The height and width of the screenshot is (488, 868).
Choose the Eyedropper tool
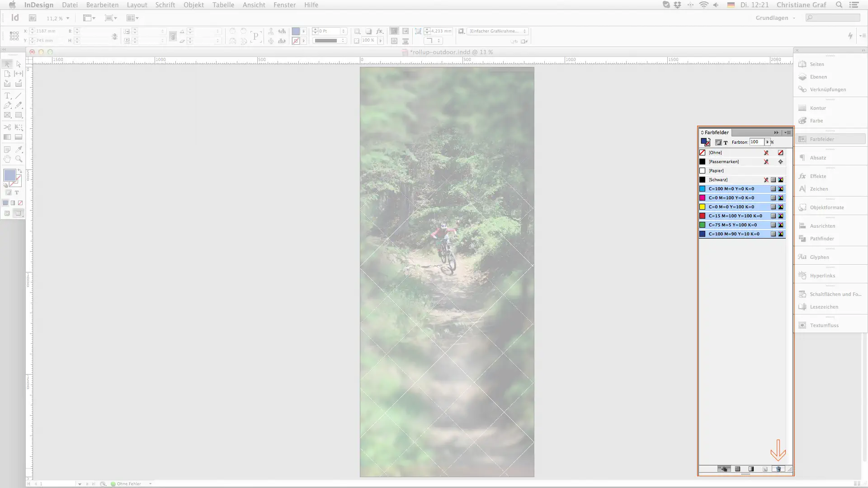(19, 149)
